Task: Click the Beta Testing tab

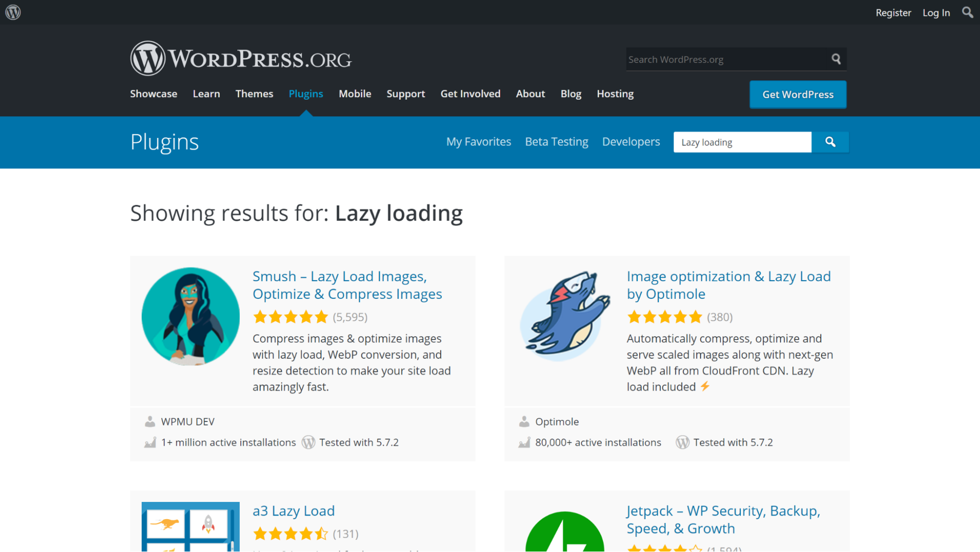Action: (556, 141)
